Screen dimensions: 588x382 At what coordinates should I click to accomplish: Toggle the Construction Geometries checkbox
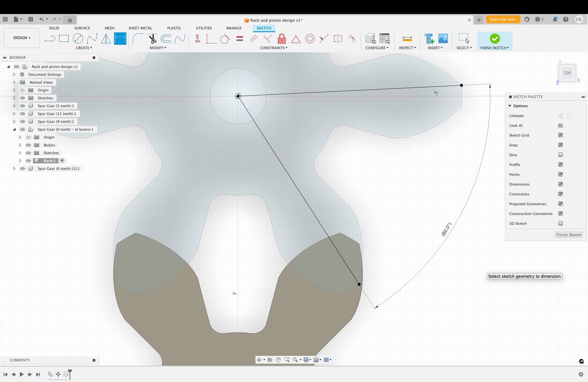click(560, 213)
